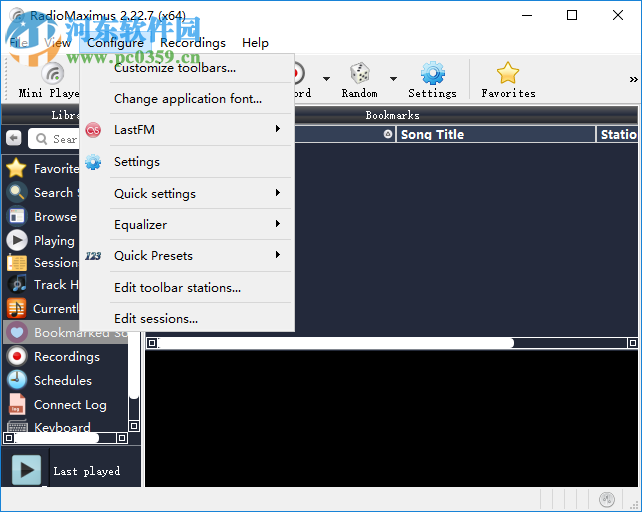
Task: Open the Record dropdown arrow
Action: [x=326, y=79]
